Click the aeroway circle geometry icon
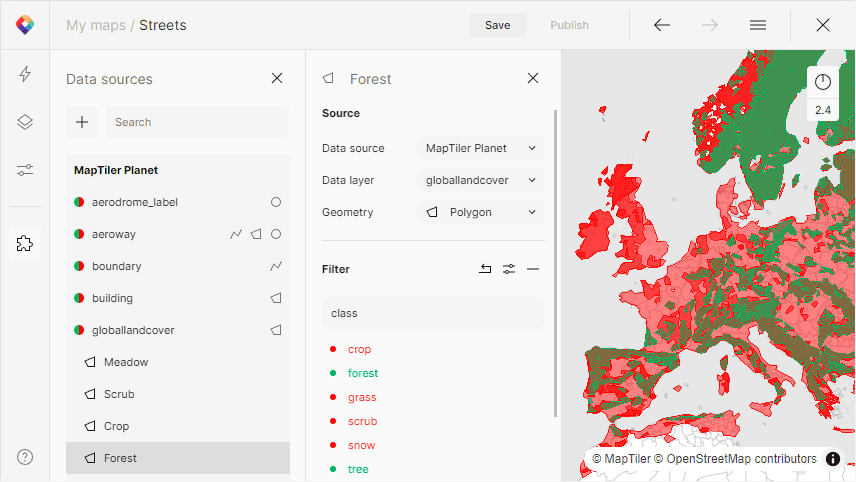856x482 pixels. tap(276, 234)
